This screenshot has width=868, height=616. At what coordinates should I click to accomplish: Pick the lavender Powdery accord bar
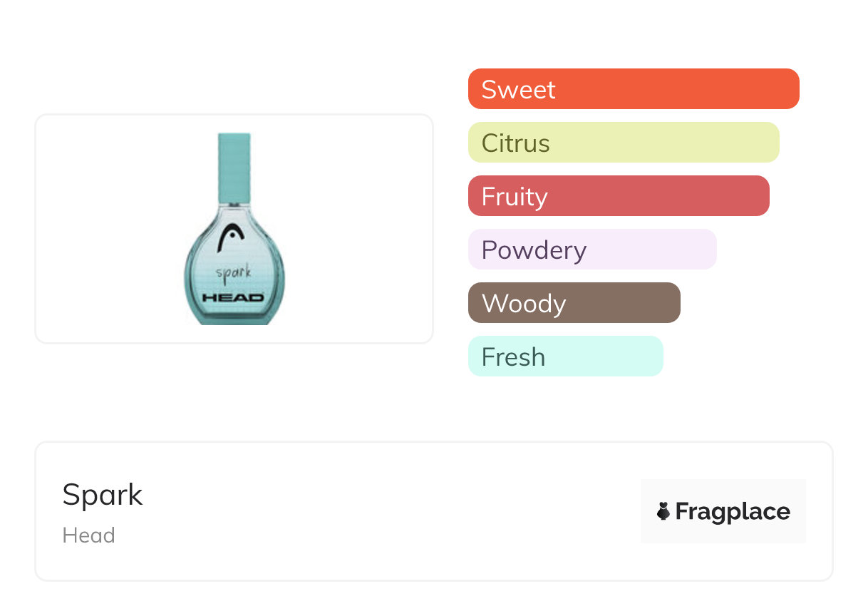592,250
